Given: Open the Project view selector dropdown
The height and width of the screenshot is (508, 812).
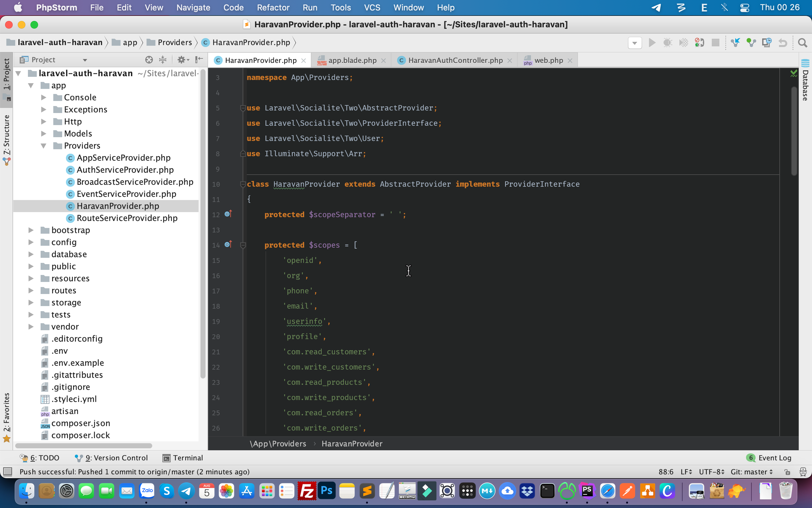Looking at the screenshot, I should point(54,60).
